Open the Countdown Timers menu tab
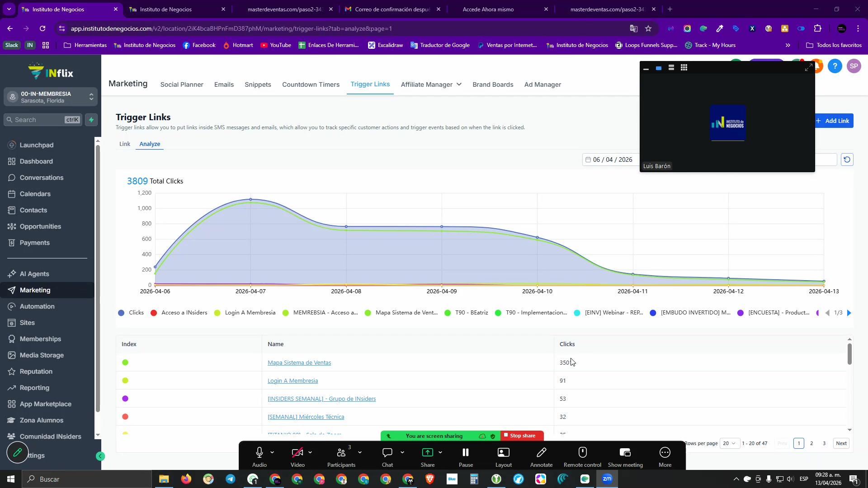Image resolution: width=868 pixels, height=488 pixels. pyautogui.click(x=311, y=84)
